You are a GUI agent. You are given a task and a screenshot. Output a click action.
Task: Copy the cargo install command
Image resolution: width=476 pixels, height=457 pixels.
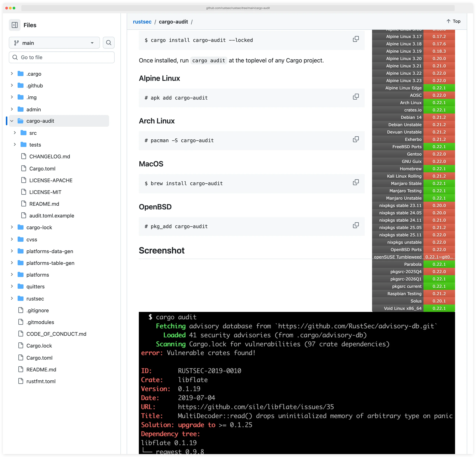coord(356,39)
